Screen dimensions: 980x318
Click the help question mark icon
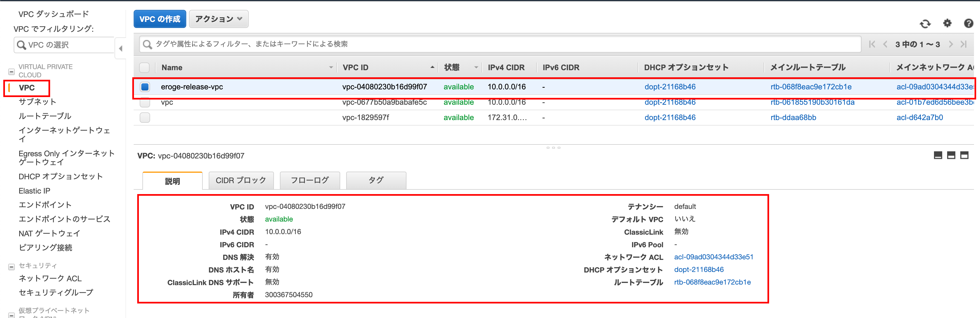[x=968, y=24]
